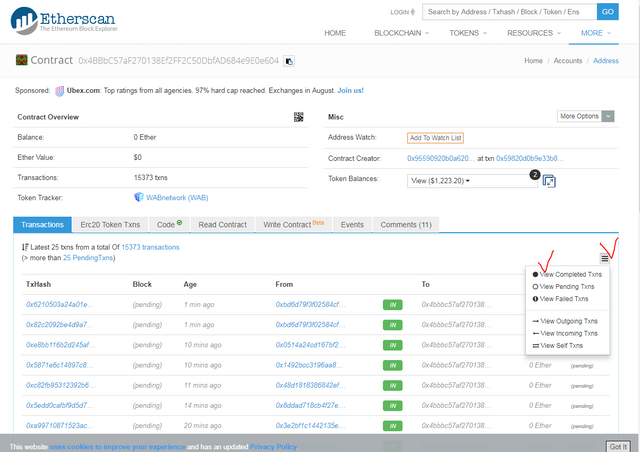Follow the Join us! sponsor link

pyautogui.click(x=350, y=91)
